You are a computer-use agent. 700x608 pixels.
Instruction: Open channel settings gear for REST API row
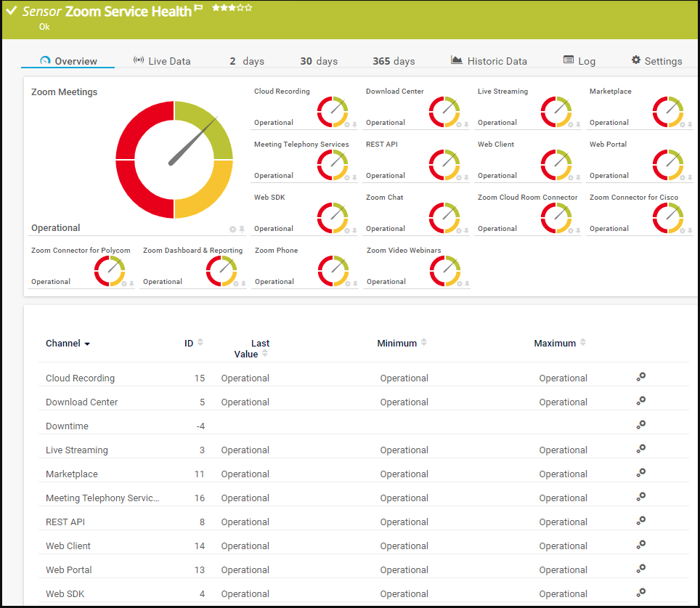click(x=641, y=520)
